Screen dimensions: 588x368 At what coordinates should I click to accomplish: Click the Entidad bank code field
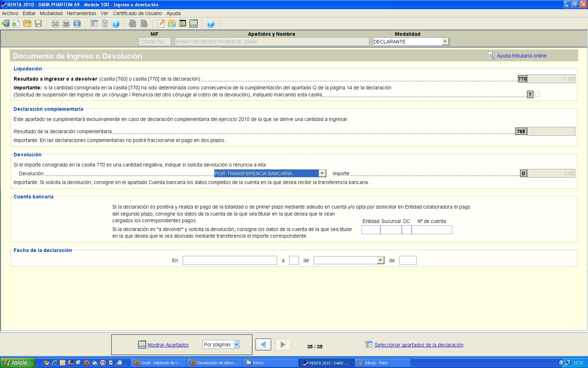coord(371,230)
